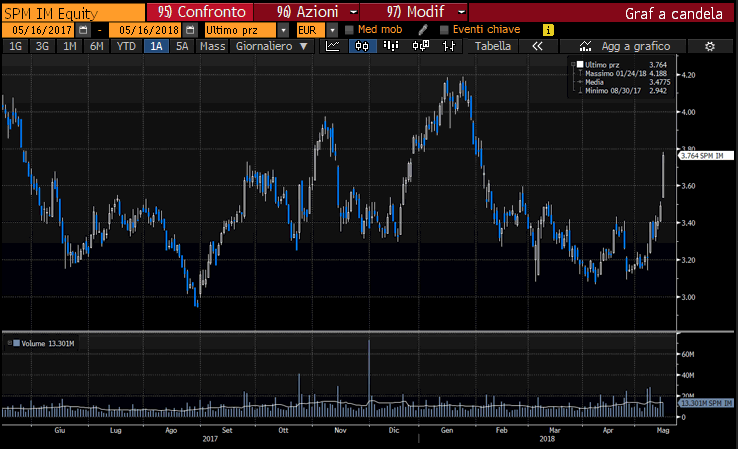This screenshot has width=738, height=449.
Task: Open start date calendar picker icon
Action: [x=83, y=30]
